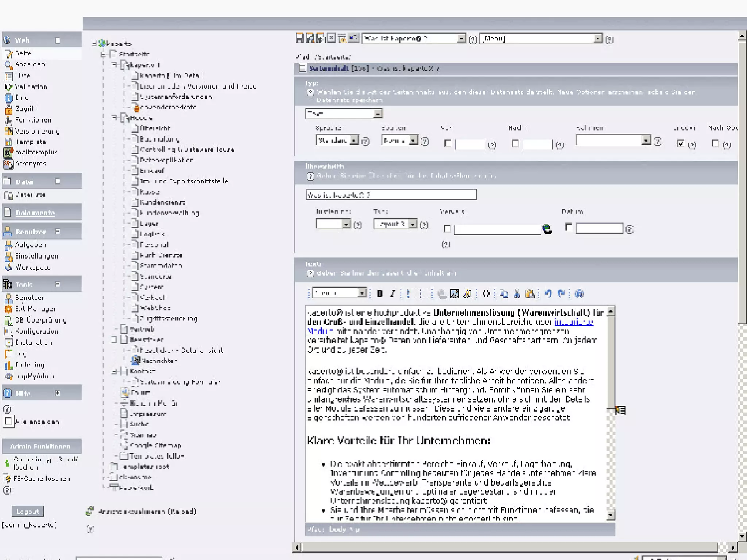747x560 pixels.
Task: Click the undo arrow in editor toolbar
Action: coord(548,293)
